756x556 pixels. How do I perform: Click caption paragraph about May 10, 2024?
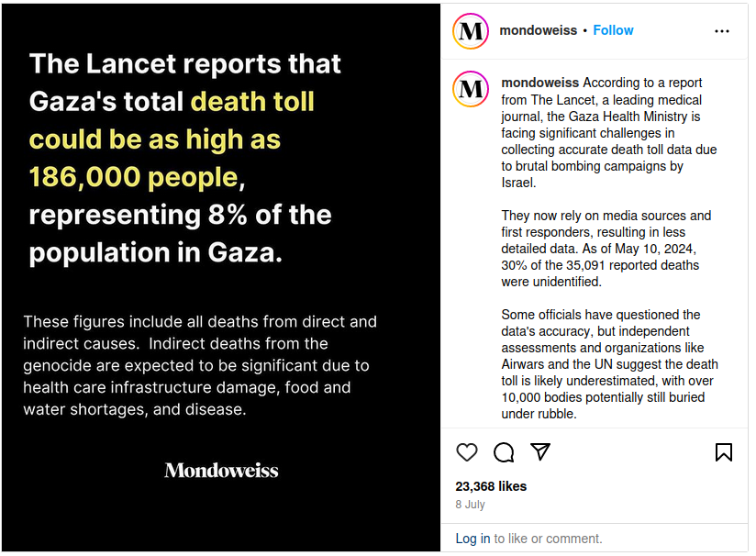tap(606, 249)
